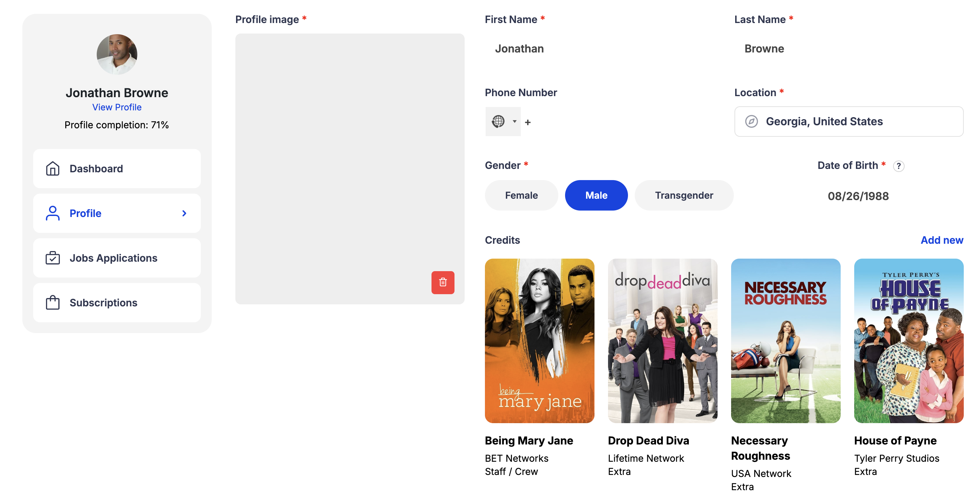Image resolution: width=980 pixels, height=501 pixels.
Task: Click the View Profile link
Action: [x=117, y=107]
